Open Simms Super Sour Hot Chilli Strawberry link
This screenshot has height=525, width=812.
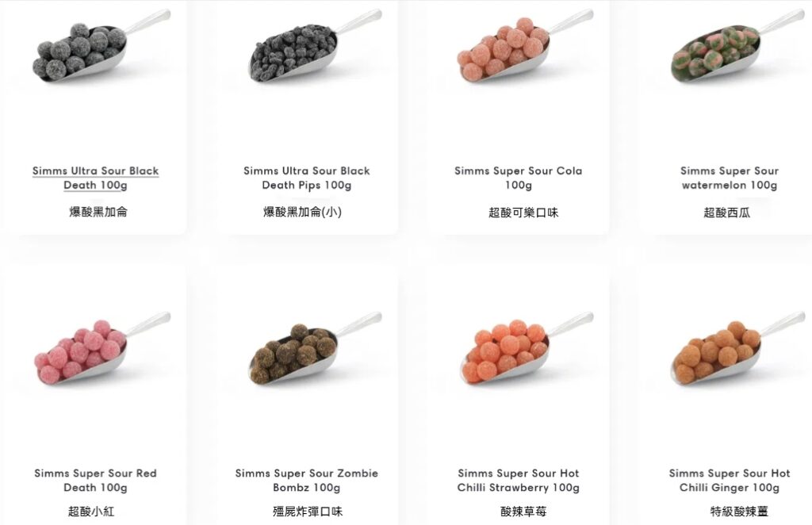(519, 480)
